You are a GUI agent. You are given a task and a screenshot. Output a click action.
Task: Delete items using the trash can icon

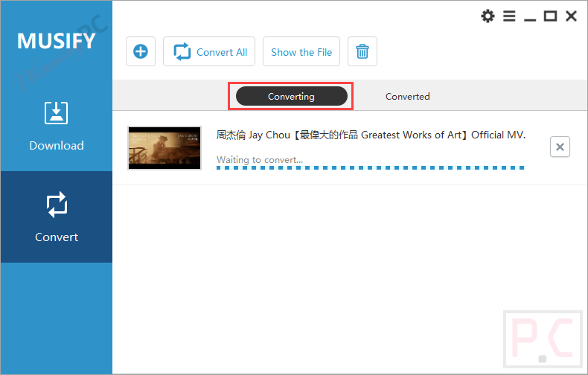[x=362, y=51]
